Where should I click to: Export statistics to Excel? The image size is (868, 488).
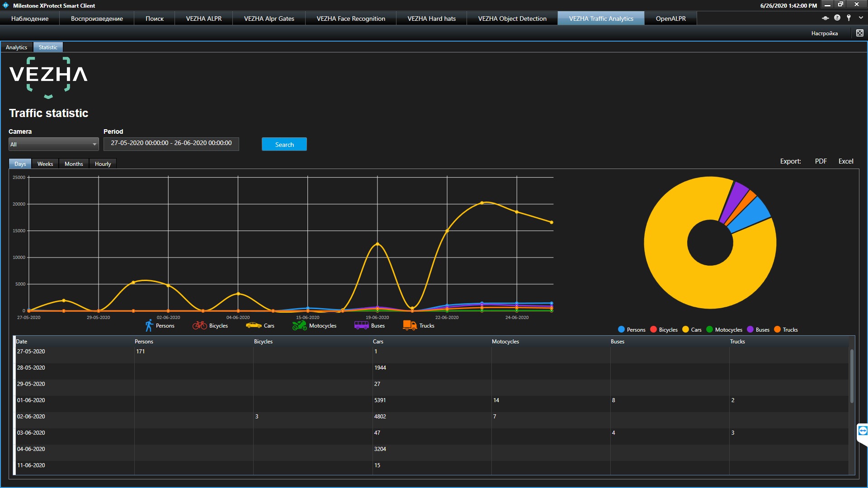(845, 161)
